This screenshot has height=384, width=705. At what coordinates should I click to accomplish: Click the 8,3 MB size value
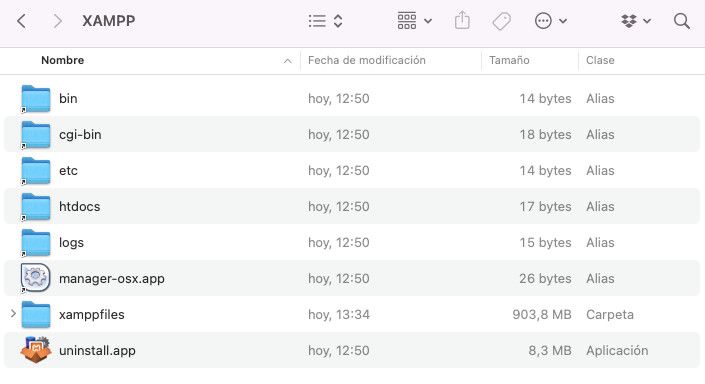[x=550, y=350]
